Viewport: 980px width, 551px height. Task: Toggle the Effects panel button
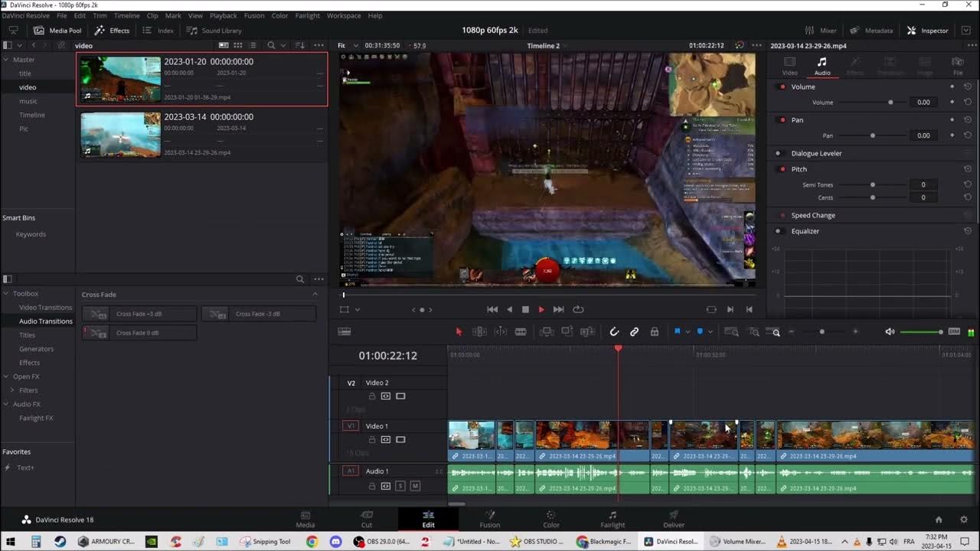[x=112, y=31]
